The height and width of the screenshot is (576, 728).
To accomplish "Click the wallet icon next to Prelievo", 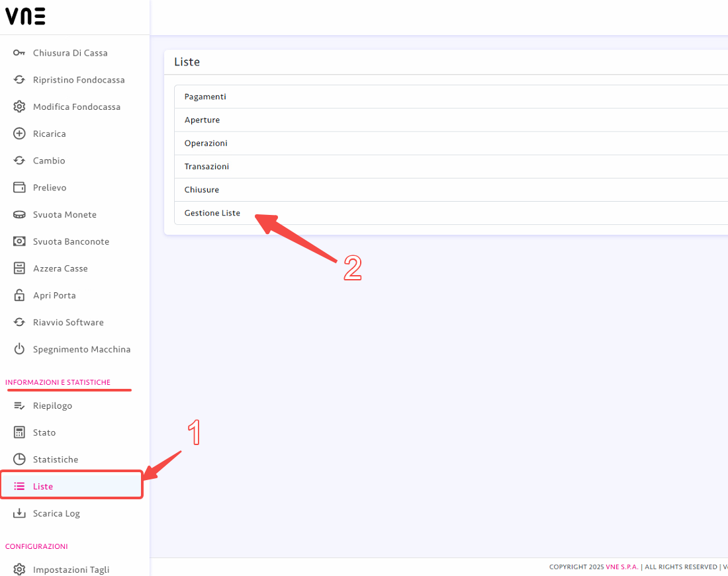I will click(19, 187).
